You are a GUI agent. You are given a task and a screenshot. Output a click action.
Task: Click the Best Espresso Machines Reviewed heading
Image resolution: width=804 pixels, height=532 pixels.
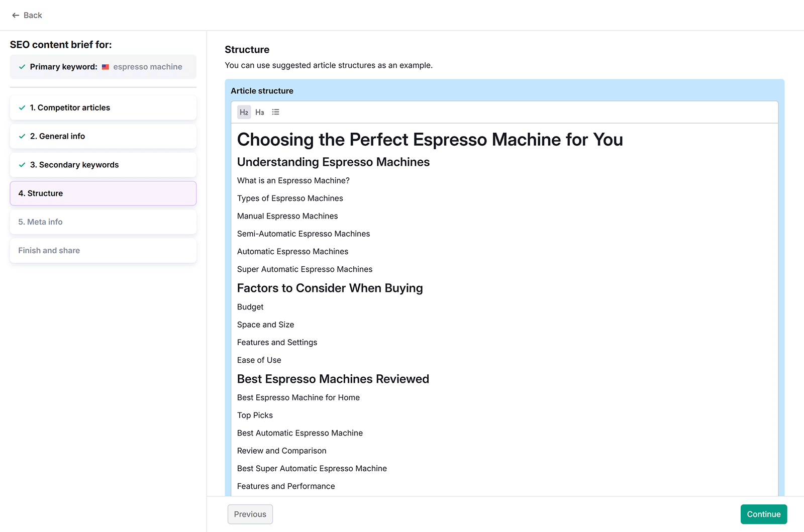(333, 379)
